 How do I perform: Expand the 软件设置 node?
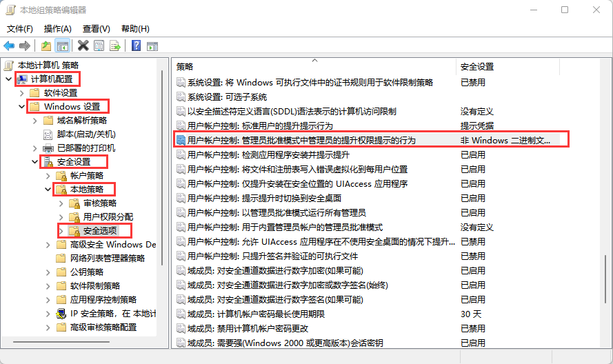tap(22, 93)
